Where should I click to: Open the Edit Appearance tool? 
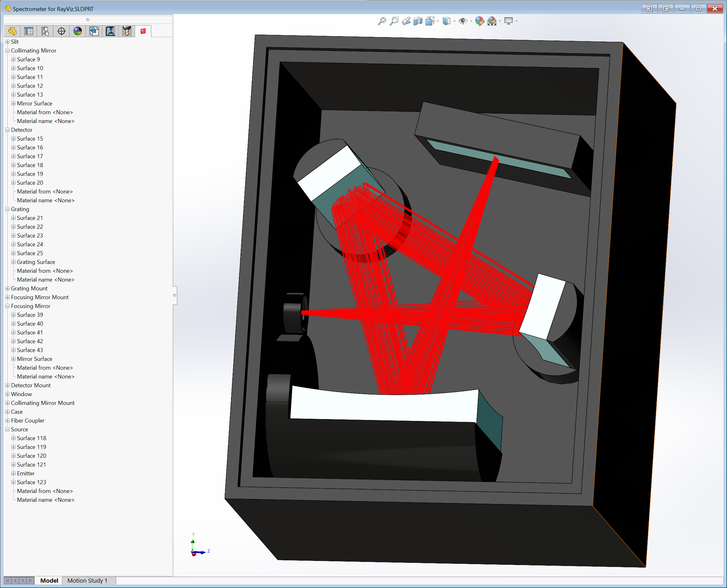(x=479, y=21)
